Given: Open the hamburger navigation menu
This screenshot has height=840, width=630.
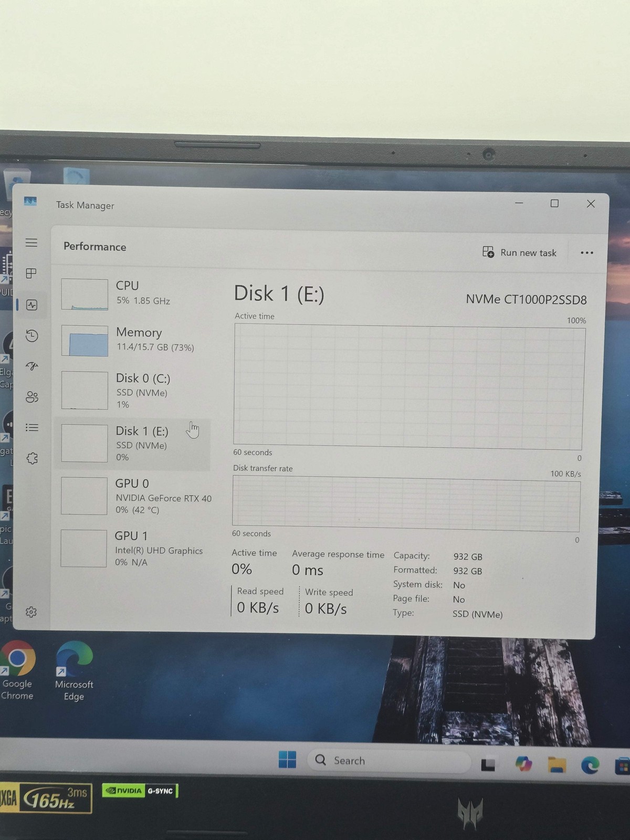Looking at the screenshot, I should (x=31, y=243).
